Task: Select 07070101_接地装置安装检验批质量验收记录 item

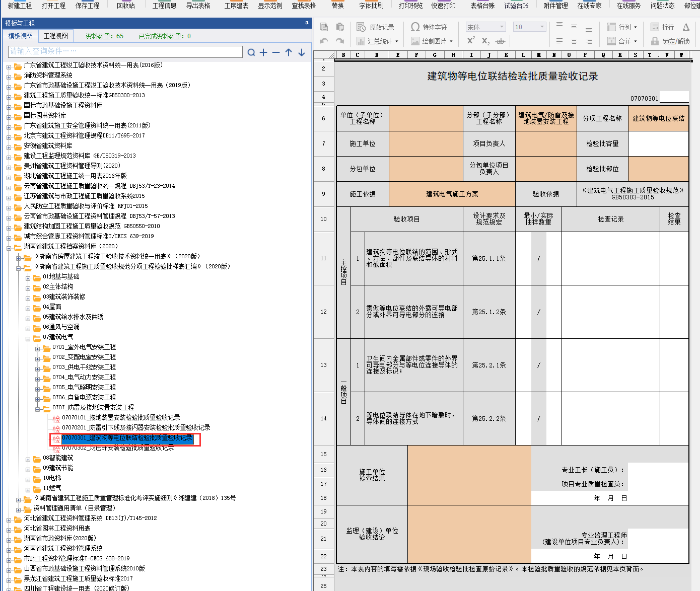Action: [121, 417]
